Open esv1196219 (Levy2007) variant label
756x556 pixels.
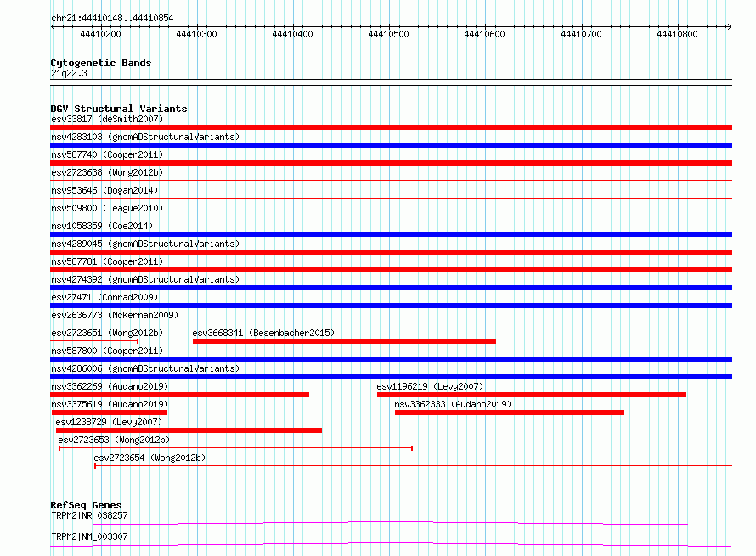click(x=430, y=386)
